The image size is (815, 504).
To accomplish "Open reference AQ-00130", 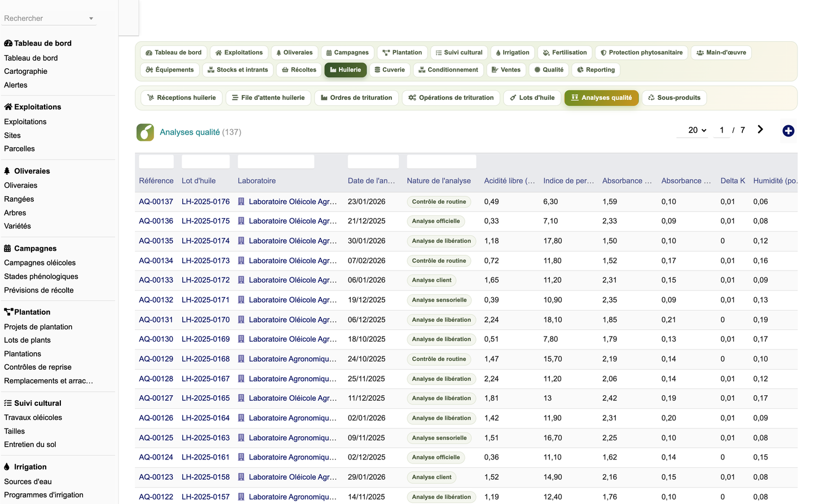I will click(156, 339).
